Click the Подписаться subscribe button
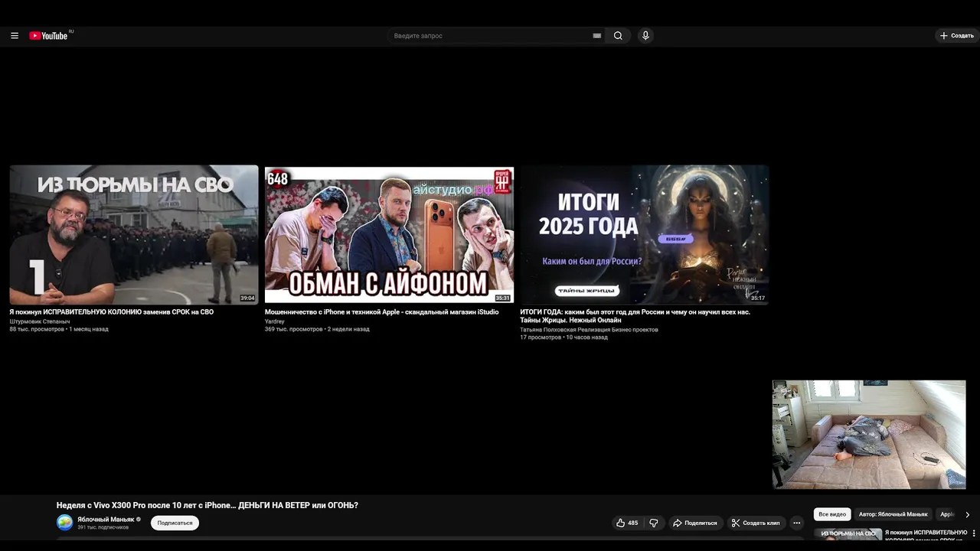This screenshot has height=551, width=980. click(175, 523)
